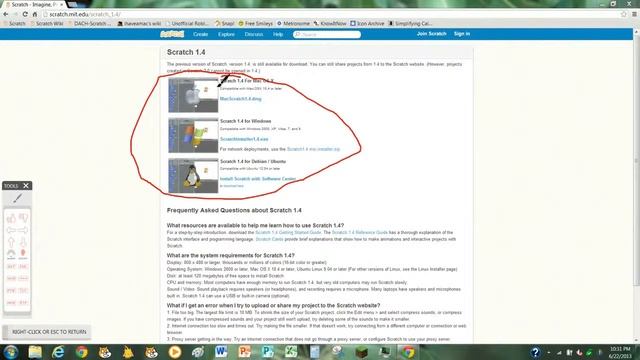Open the Scratch Cards link
Screen dimensions: 640x360
269,239
